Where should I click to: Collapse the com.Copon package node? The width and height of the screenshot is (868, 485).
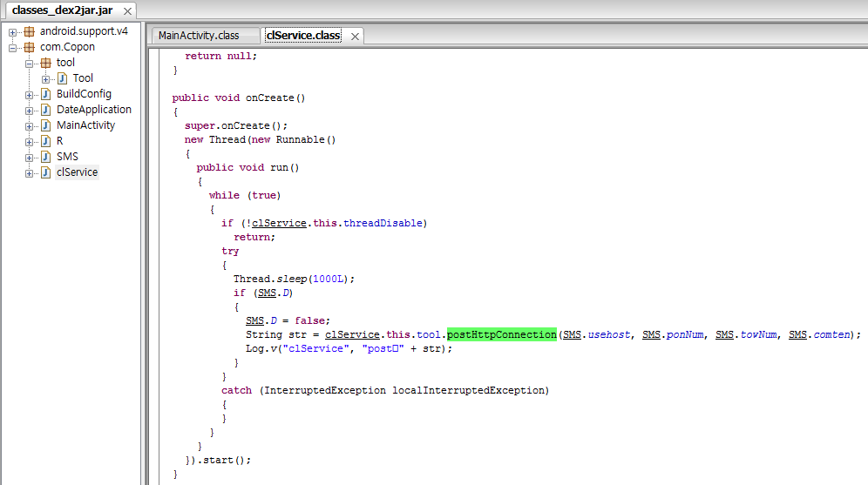click(x=13, y=47)
